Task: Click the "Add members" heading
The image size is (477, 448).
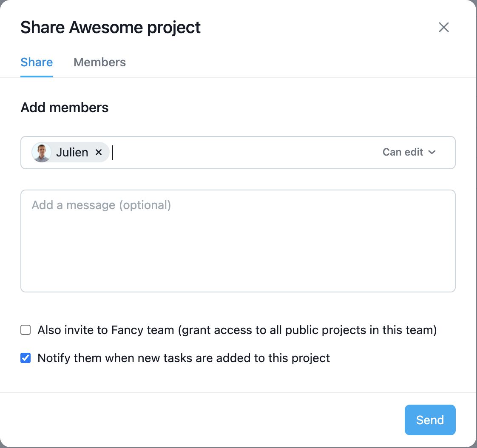Action: click(x=65, y=108)
